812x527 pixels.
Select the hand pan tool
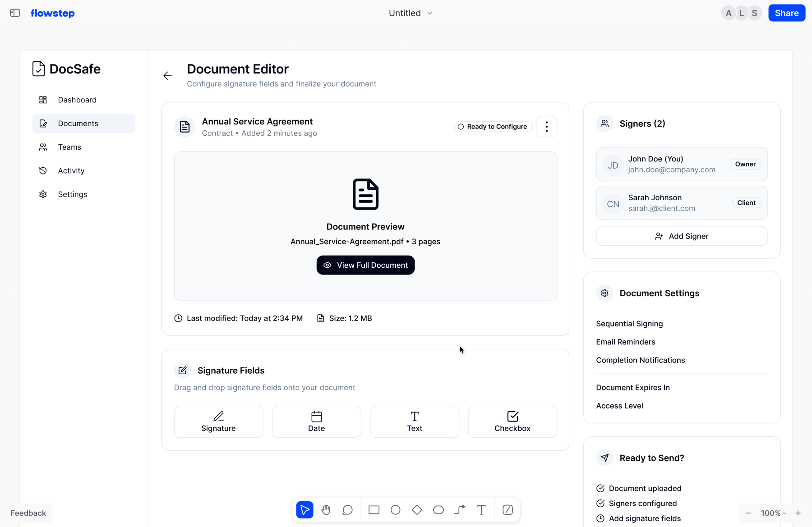point(326,510)
